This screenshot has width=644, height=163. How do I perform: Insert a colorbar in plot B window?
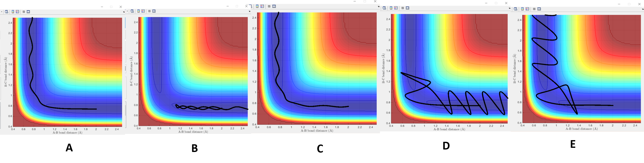pos(139,11)
